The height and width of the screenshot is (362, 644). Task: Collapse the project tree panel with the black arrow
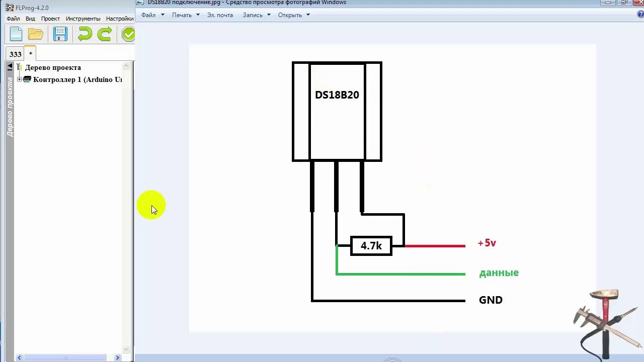click(10, 67)
